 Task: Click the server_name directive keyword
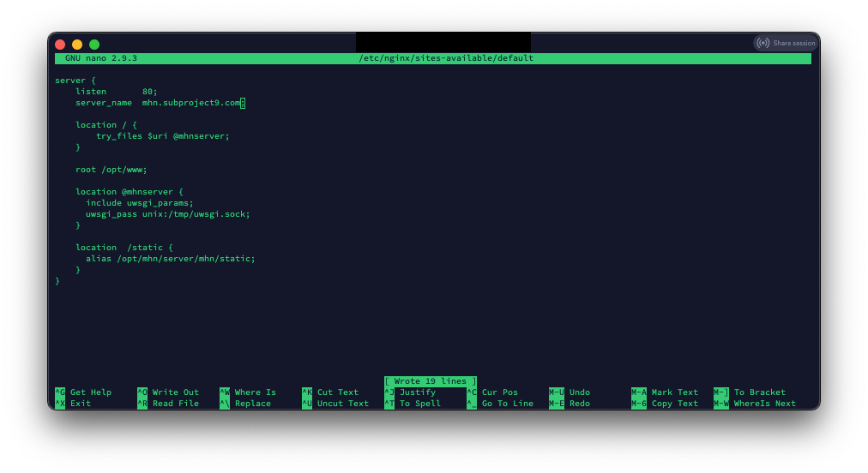click(x=104, y=103)
